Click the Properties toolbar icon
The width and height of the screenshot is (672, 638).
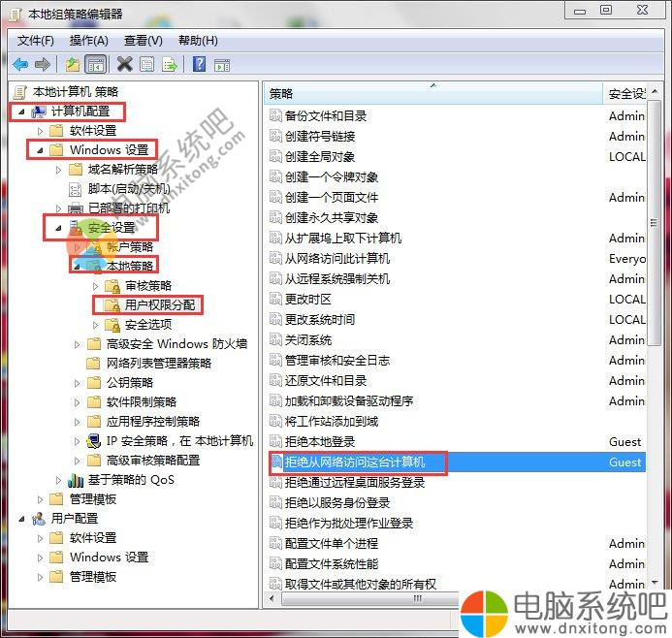click(x=146, y=65)
